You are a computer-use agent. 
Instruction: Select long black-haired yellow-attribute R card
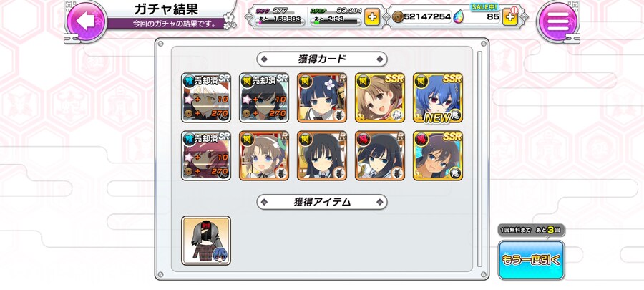pyautogui.click(x=322, y=155)
